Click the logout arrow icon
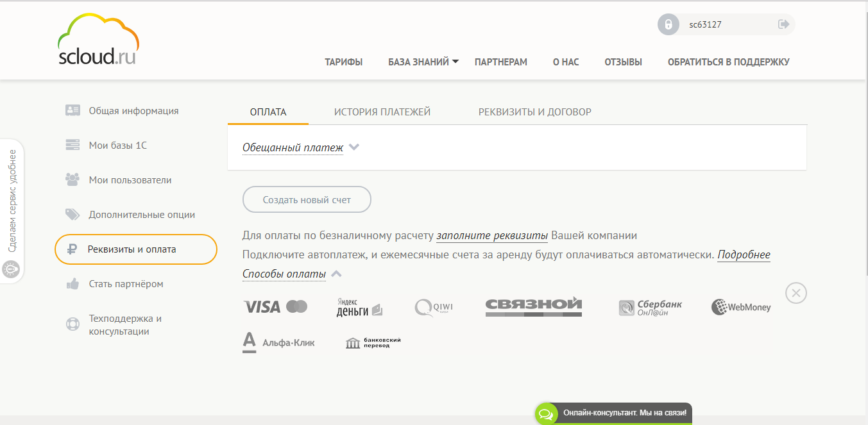 (783, 24)
